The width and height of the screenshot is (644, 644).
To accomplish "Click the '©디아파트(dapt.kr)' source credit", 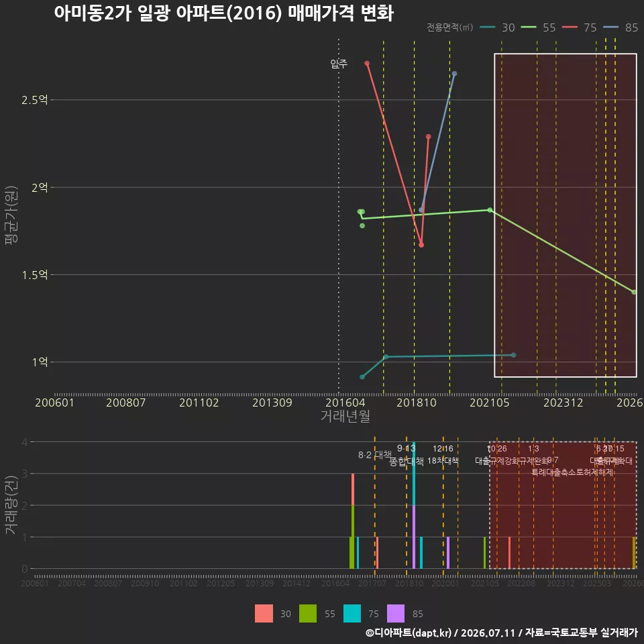I will (x=409, y=633).
